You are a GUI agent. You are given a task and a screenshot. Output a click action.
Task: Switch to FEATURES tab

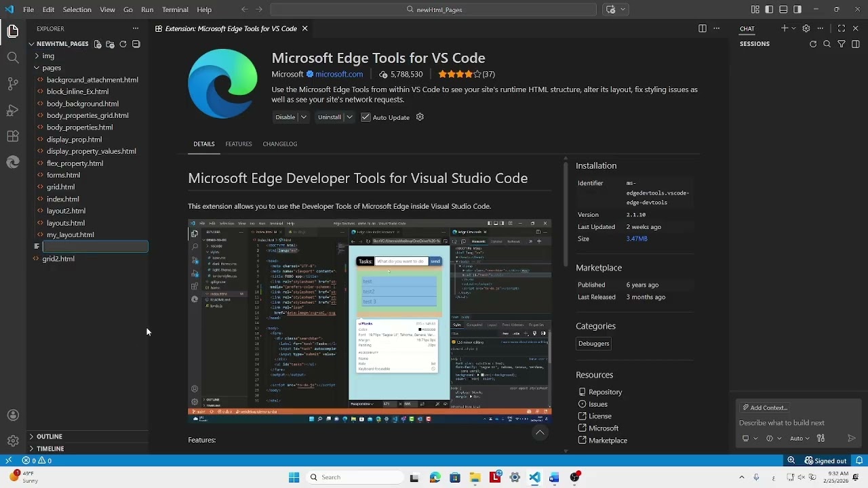click(239, 144)
